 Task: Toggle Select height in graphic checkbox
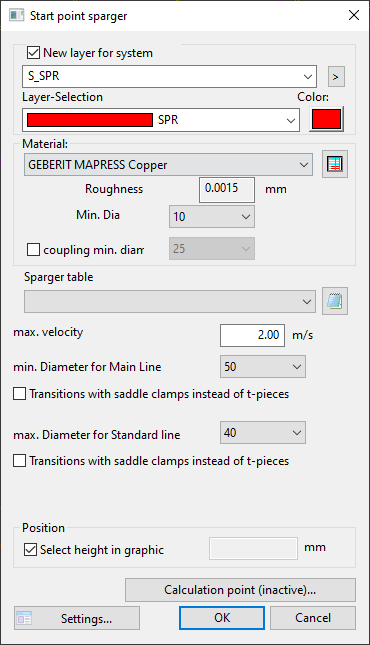pos(30,550)
